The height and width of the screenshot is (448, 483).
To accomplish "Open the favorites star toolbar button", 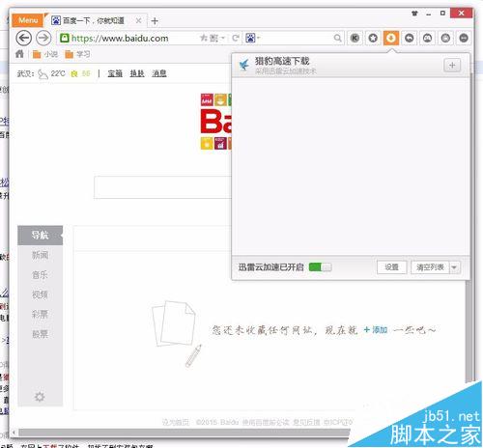I will 373,39.
